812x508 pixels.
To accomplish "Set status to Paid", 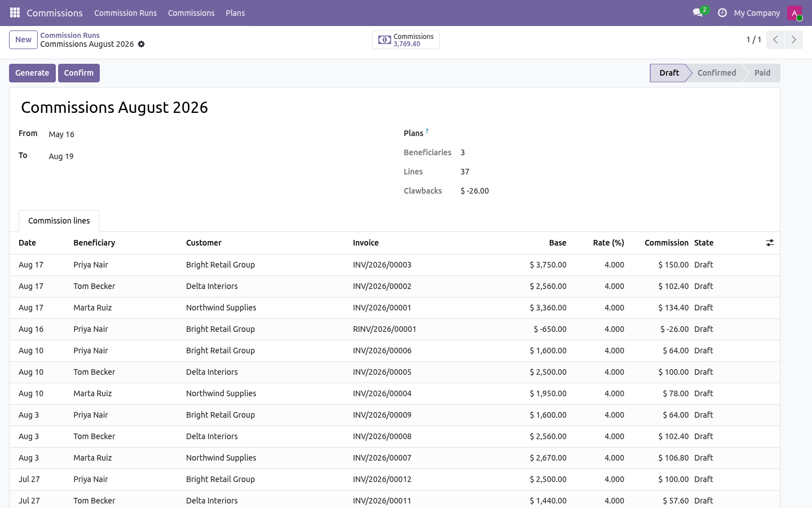I will pyautogui.click(x=762, y=73).
